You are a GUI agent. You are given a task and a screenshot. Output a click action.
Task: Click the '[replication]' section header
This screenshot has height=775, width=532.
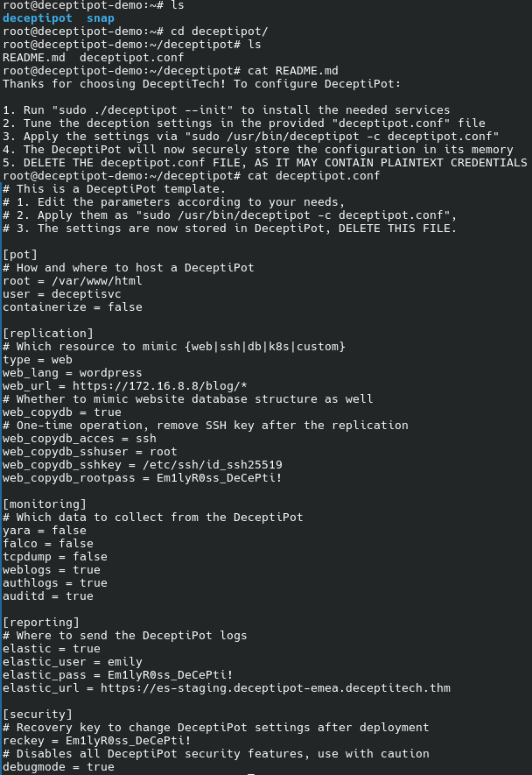click(x=48, y=334)
